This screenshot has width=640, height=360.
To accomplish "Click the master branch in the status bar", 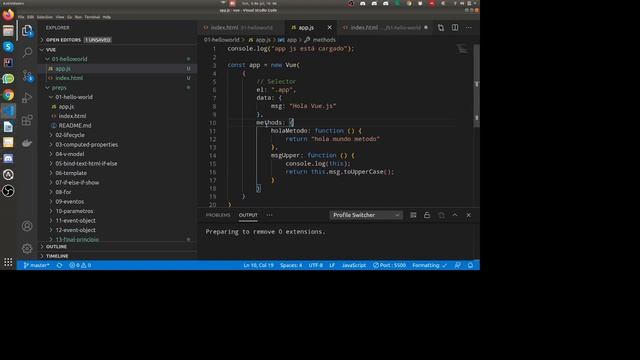I will (36, 265).
